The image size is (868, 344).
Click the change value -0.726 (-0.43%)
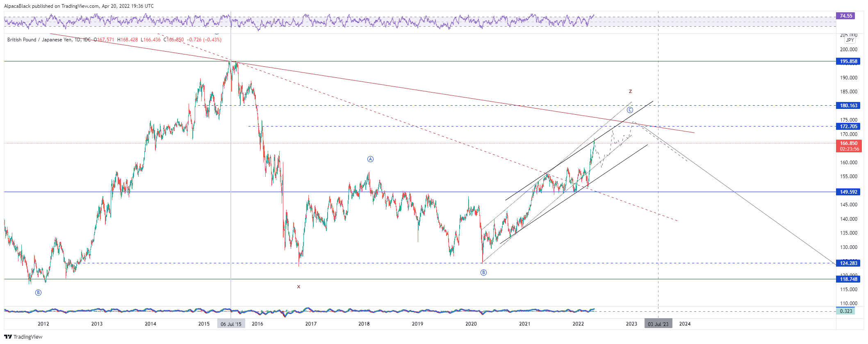(x=204, y=40)
